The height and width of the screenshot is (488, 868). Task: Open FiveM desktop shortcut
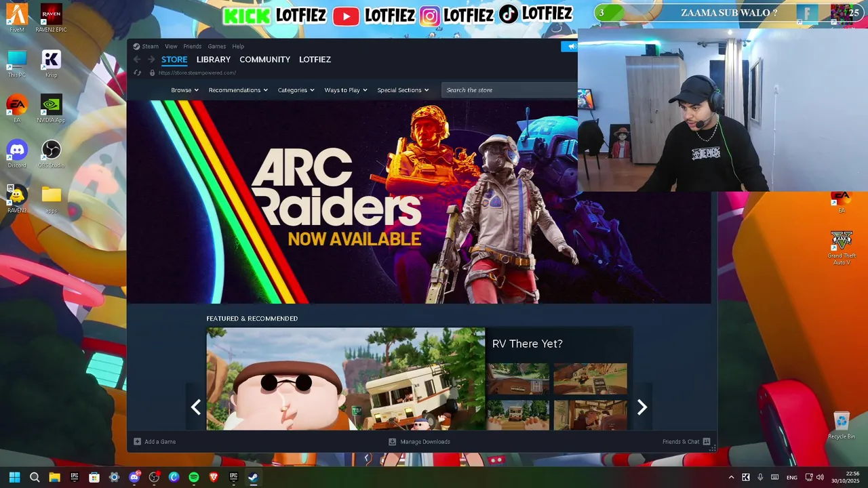[x=17, y=18]
